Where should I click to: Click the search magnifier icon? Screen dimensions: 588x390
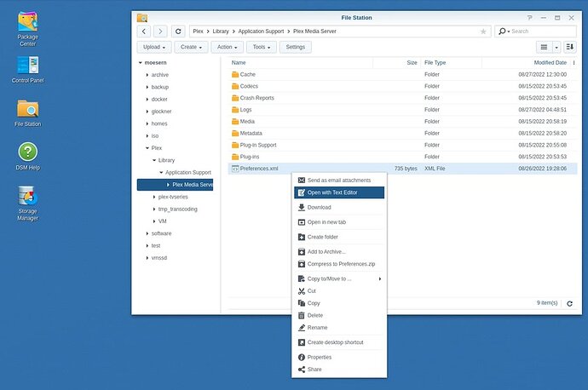pos(502,32)
